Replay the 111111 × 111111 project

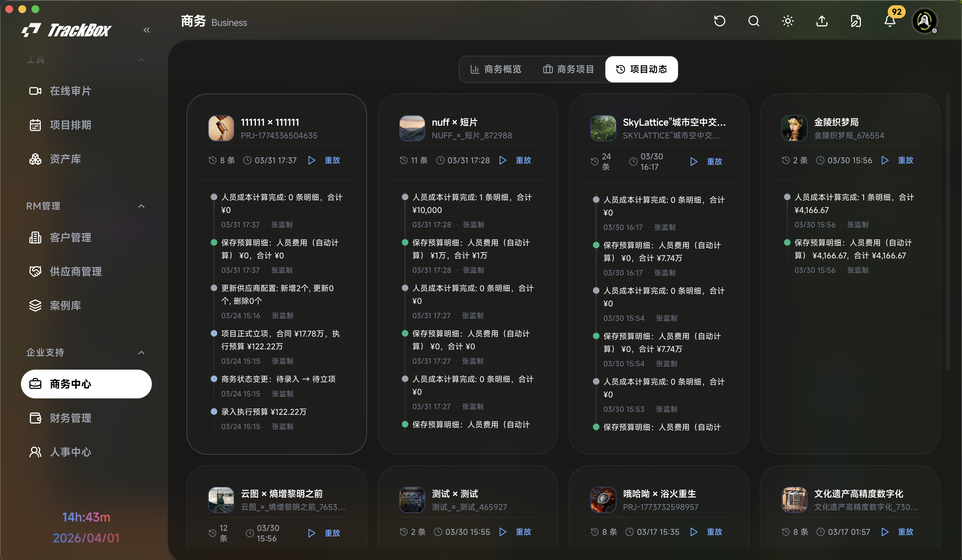324,160
